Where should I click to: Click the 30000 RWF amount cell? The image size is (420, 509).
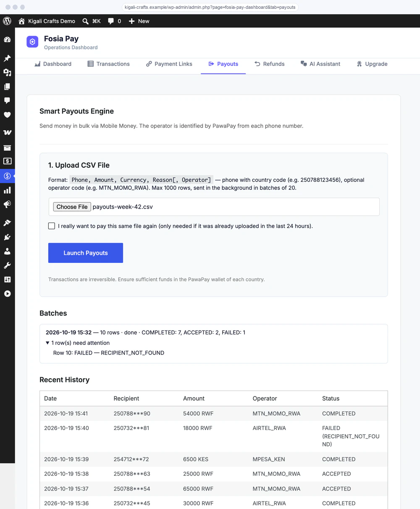coord(198,504)
